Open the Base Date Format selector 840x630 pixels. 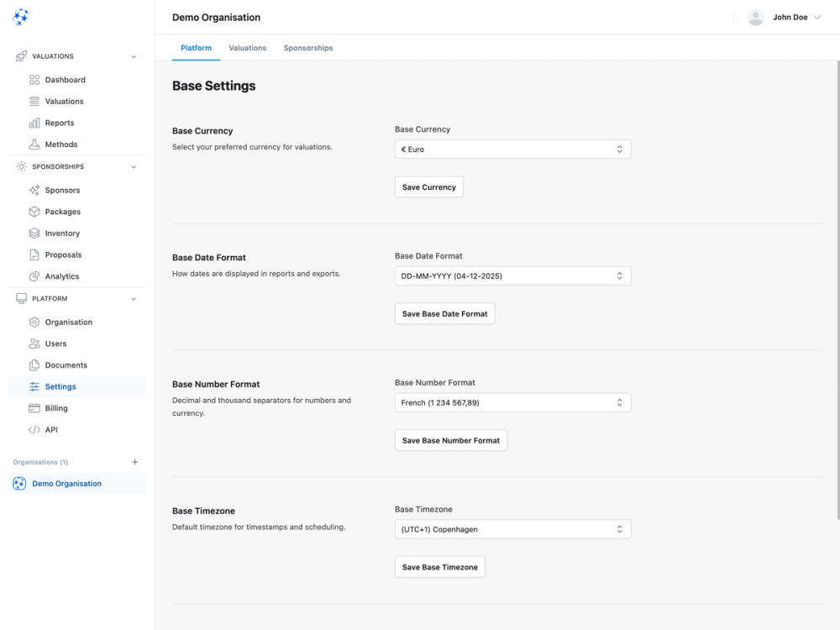(512, 276)
